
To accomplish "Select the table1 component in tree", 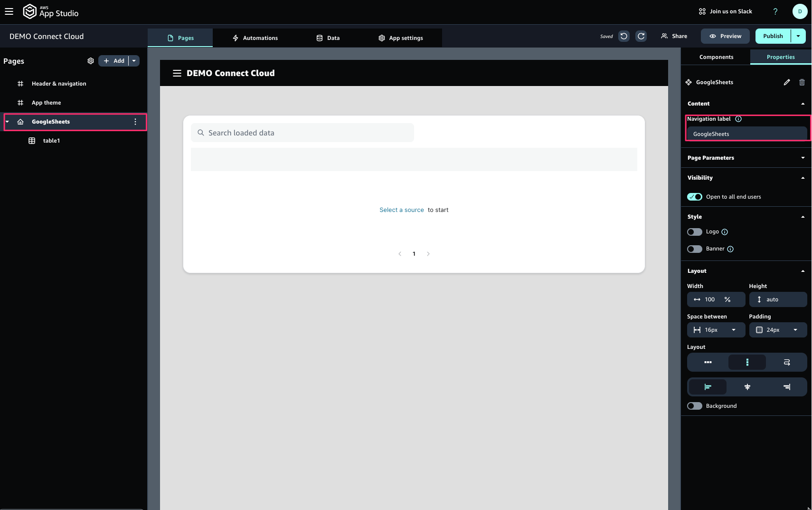I will pos(51,141).
